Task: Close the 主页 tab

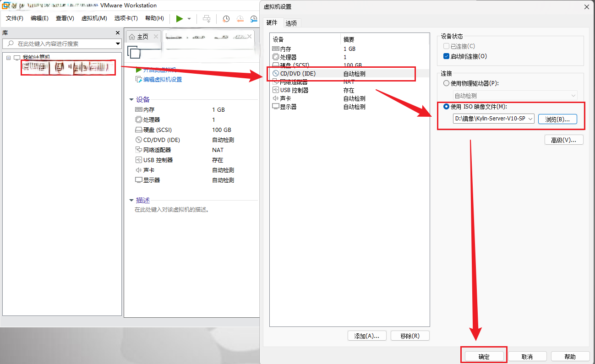Action: pyautogui.click(x=156, y=37)
